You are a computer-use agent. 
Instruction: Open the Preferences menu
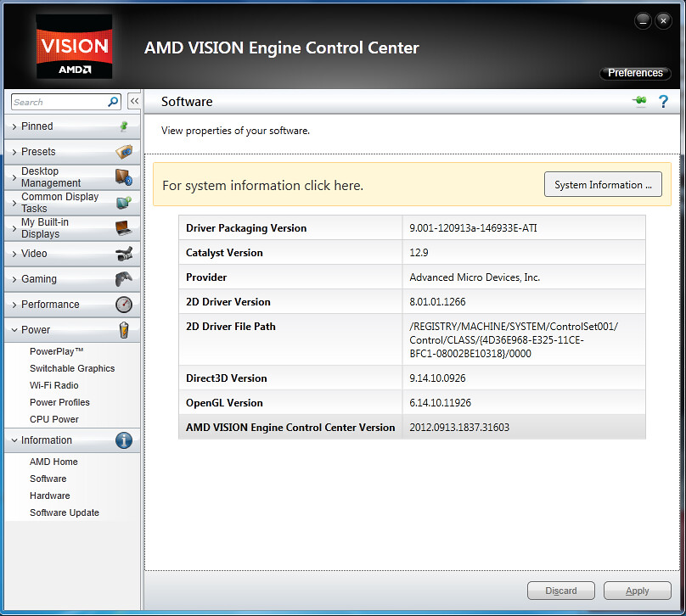pyautogui.click(x=635, y=73)
